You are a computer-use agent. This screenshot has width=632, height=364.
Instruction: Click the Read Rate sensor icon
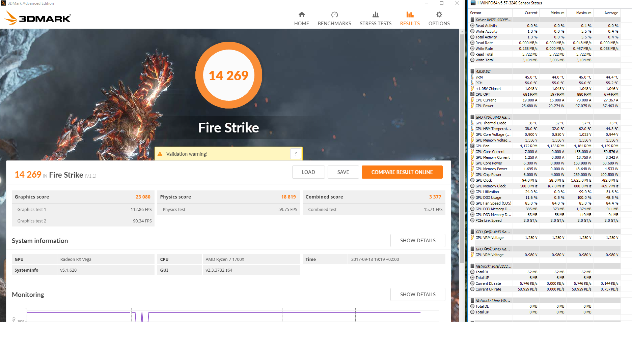pyautogui.click(x=472, y=43)
